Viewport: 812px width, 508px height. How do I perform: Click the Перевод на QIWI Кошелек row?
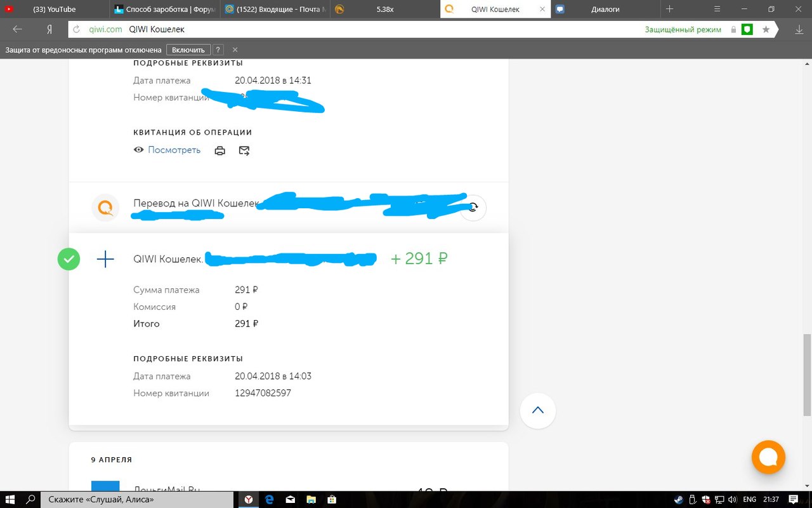click(289, 208)
